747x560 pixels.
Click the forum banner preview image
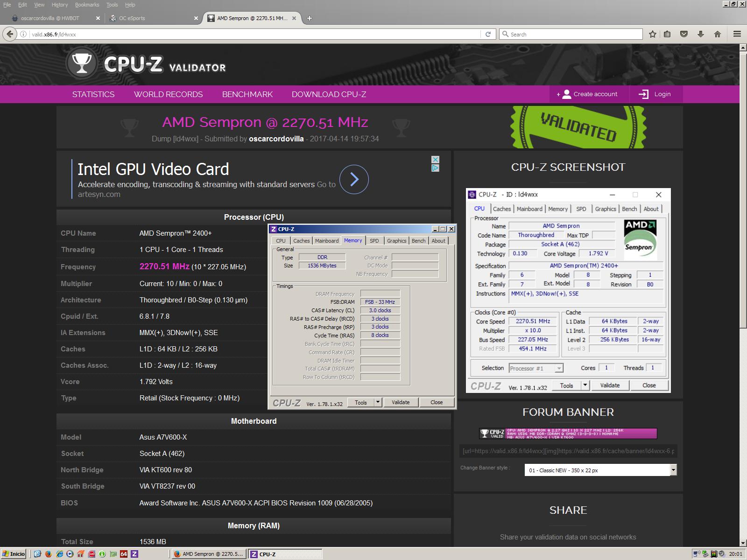pos(568,434)
